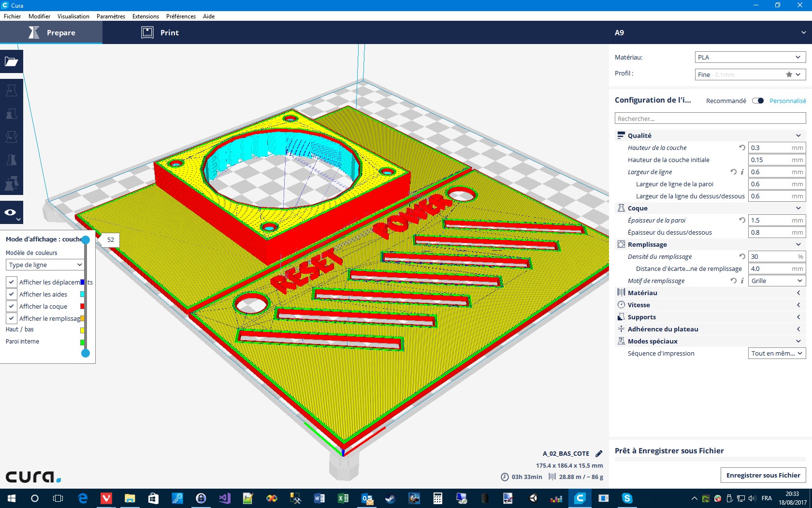
Task: Open the Type de ligne color scheme dropdown
Action: click(x=45, y=265)
